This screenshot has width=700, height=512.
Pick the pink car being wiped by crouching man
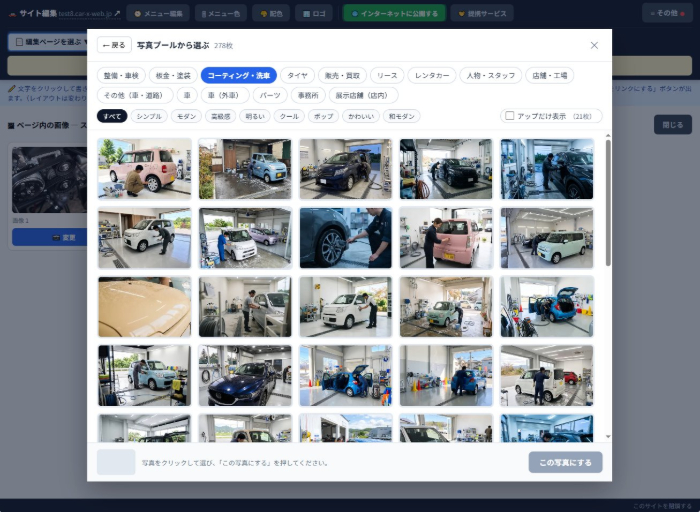[x=145, y=169]
